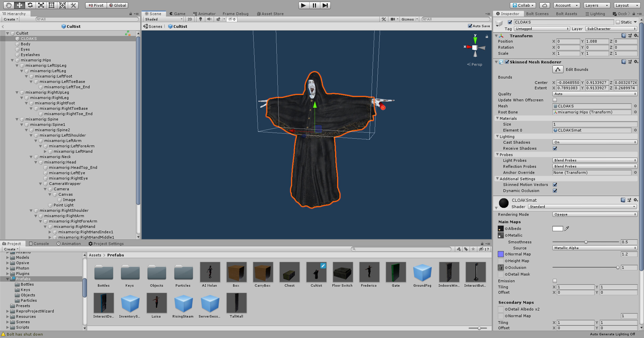The width and height of the screenshot is (644, 338).
Task: Switch to the Console tab
Action: coord(39,243)
